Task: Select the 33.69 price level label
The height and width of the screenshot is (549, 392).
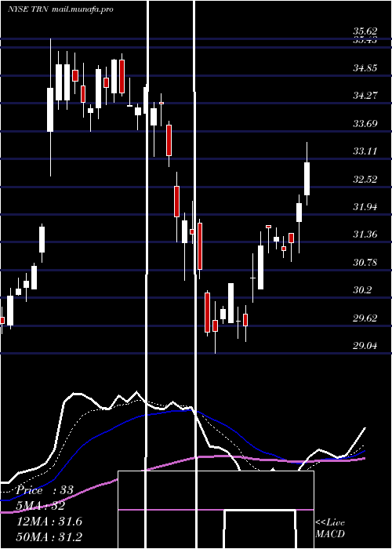Action: 365,123
